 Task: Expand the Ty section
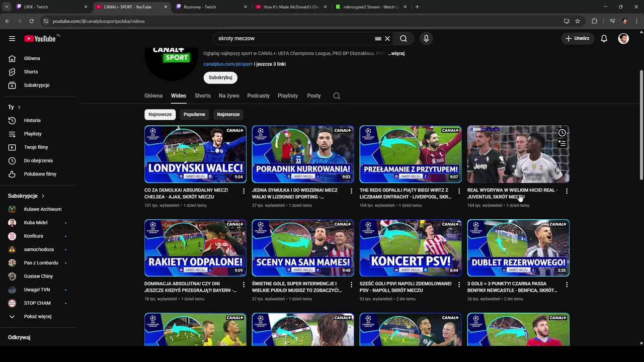point(14,107)
